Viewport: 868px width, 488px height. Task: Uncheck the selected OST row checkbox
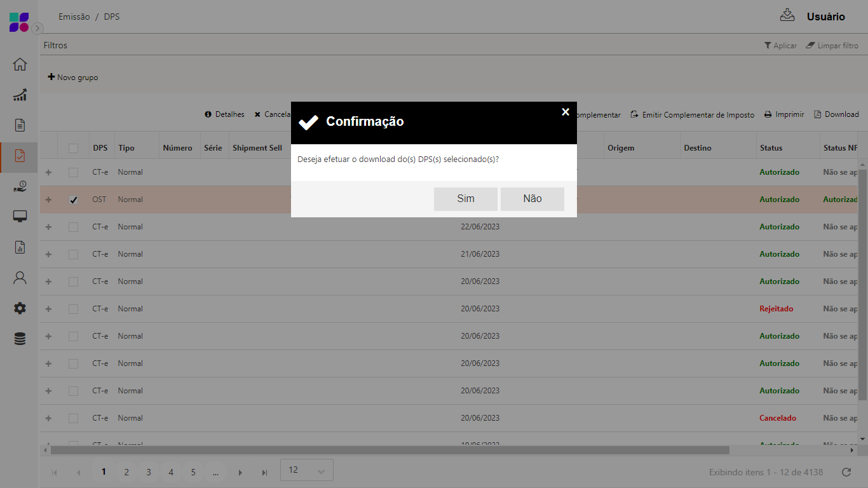click(x=74, y=200)
